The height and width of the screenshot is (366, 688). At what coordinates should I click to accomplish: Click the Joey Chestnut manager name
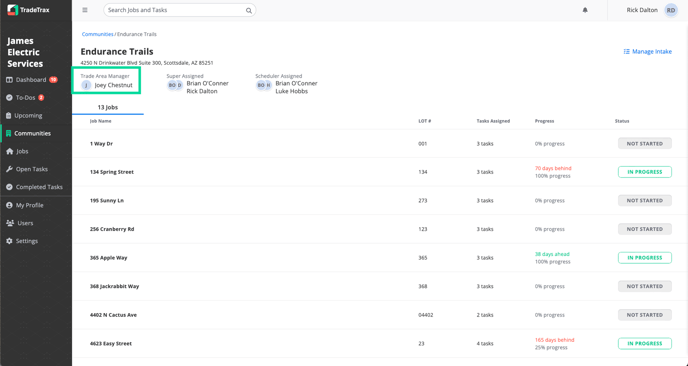point(113,85)
